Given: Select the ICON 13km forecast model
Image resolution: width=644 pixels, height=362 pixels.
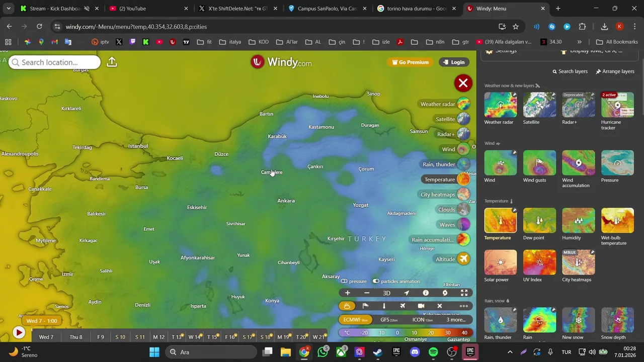Looking at the screenshot, I should click(x=422, y=320).
